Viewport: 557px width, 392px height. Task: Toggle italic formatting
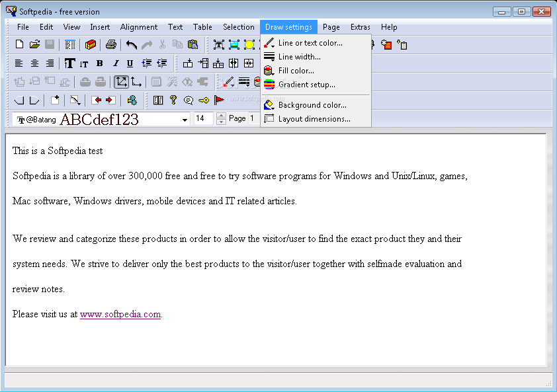point(116,63)
